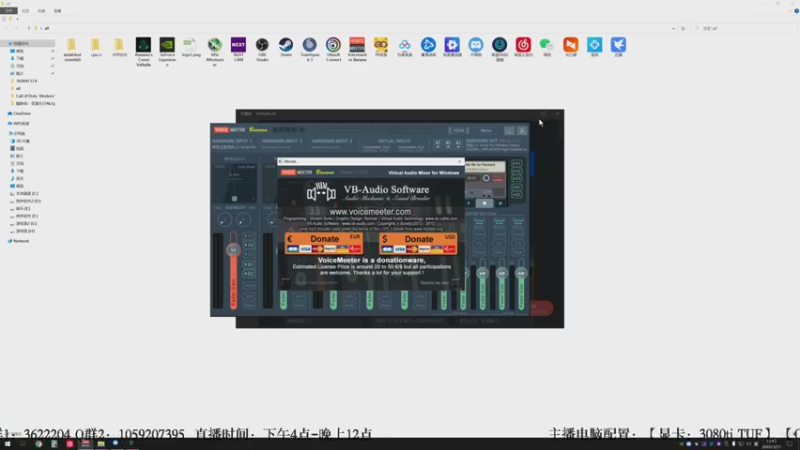Open the OBS Studio shortcut

262,49
